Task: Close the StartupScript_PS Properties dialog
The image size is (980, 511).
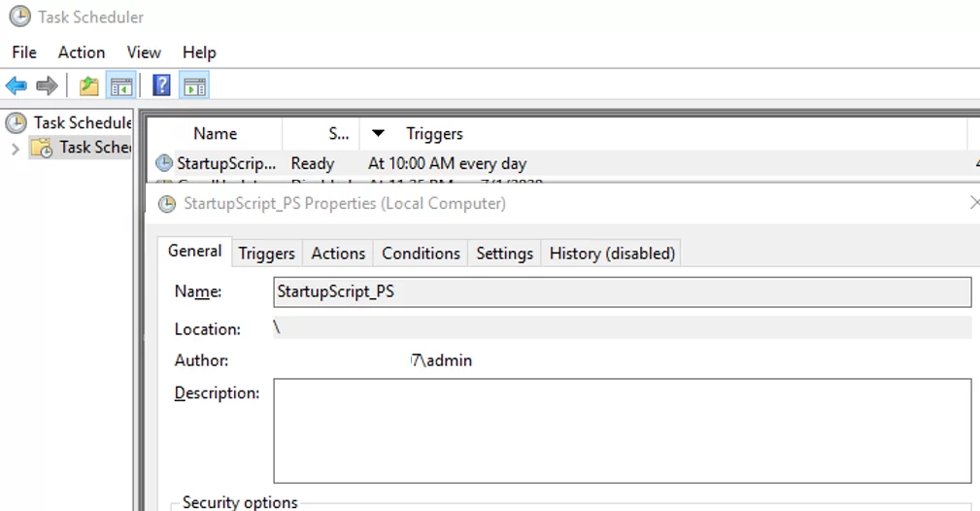Action: (974, 203)
